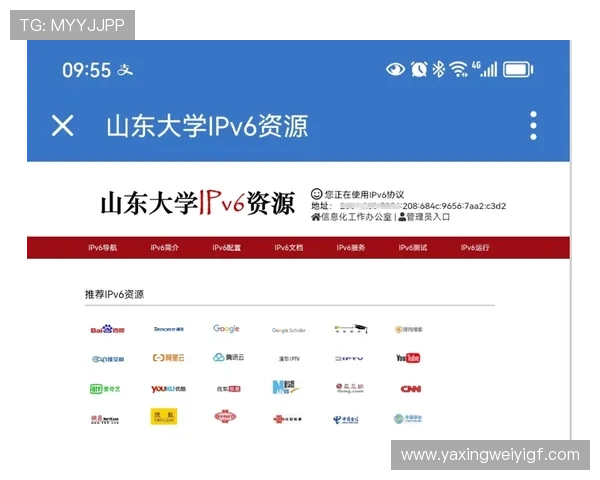Open the 管理员入口 admin link
The height and width of the screenshot is (480, 600).
(x=424, y=217)
